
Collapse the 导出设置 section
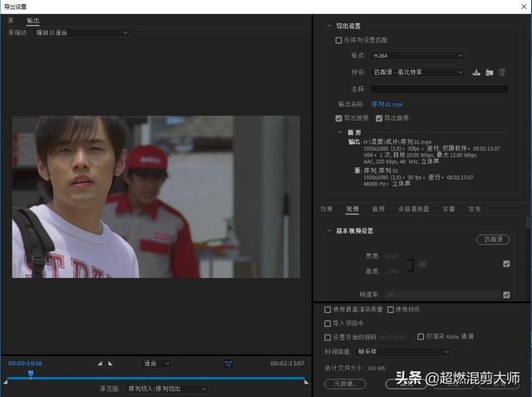(x=329, y=26)
